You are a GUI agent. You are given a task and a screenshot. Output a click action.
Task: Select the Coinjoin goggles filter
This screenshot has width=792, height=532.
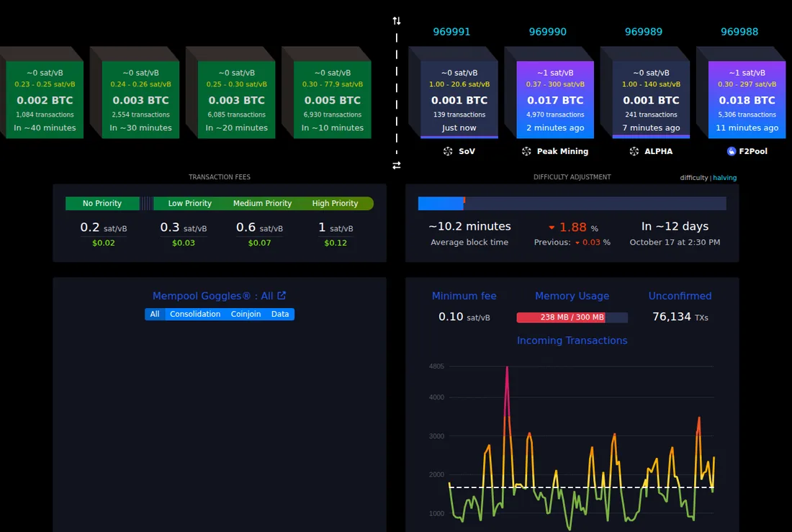[246, 315]
